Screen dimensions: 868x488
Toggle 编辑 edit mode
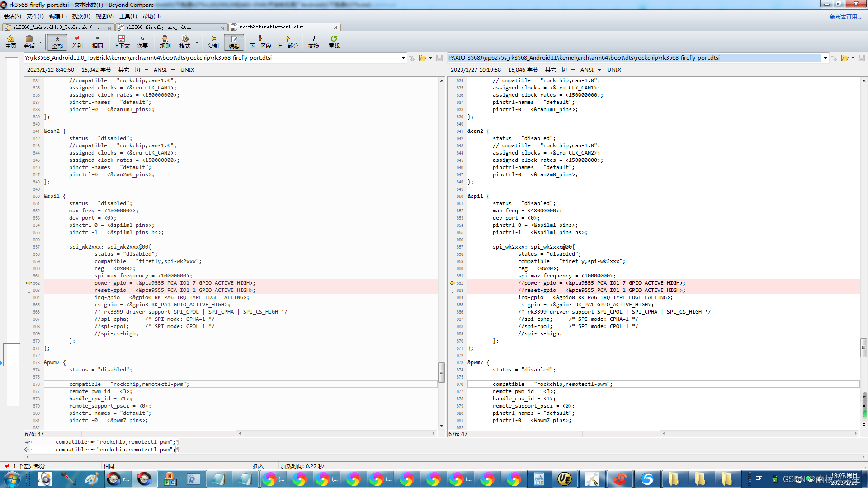234,42
